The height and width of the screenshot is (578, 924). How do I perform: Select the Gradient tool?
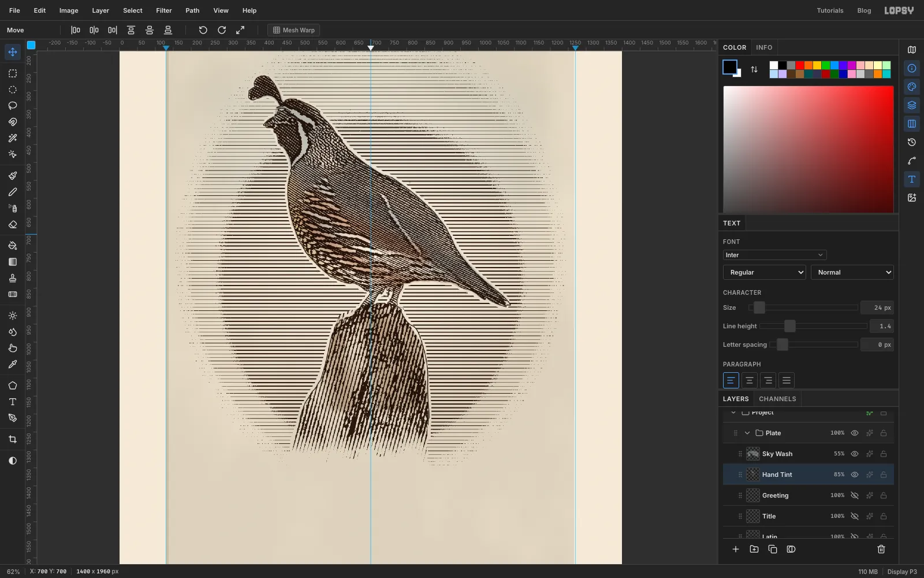point(12,262)
